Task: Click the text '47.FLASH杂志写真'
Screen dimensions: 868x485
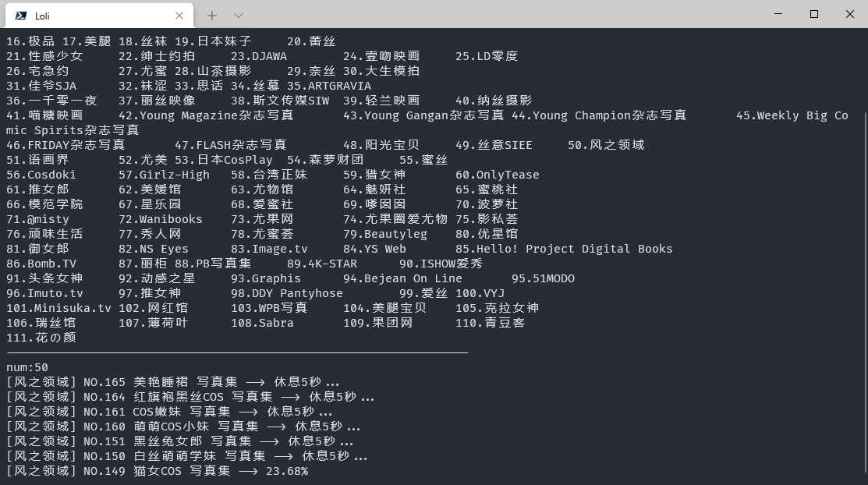Action: [231, 145]
